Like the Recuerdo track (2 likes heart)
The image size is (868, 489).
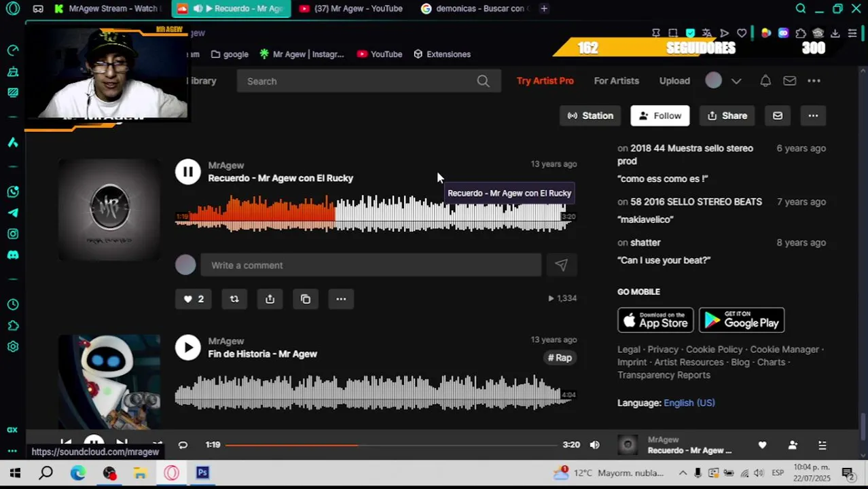point(194,299)
